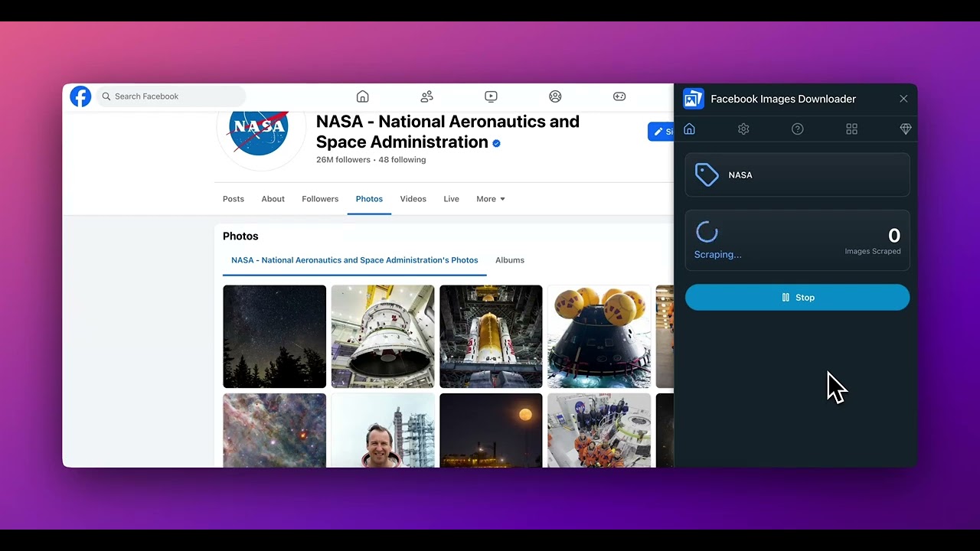Screen dimensions: 980x551
Task: Go to the extension's Home tab icon
Action: coord(689,129)
